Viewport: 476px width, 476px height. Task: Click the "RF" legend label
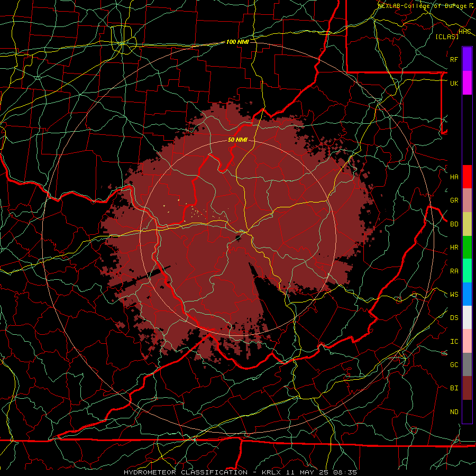[x=454, y=59]
